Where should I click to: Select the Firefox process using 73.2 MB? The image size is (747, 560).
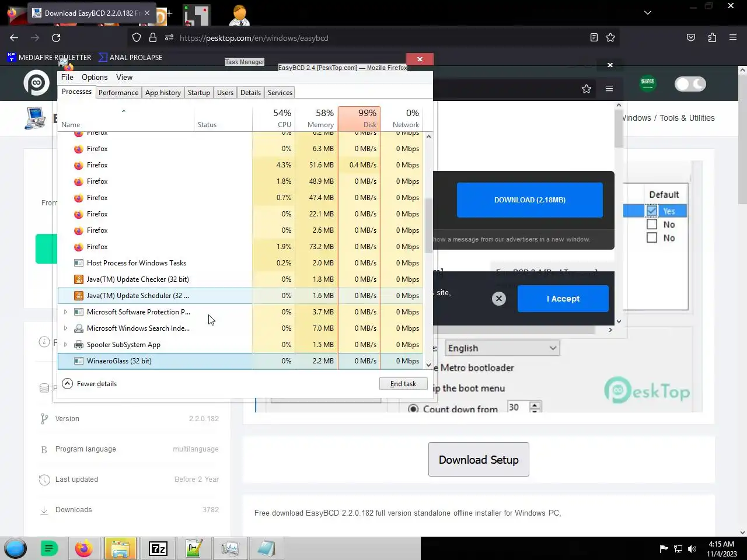point(240,247)
